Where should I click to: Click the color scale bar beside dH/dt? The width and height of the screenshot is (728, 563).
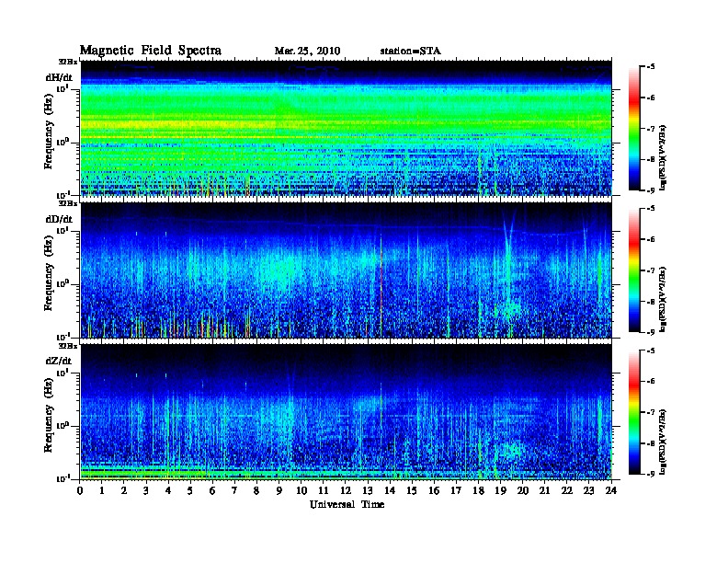pos(634,129)
